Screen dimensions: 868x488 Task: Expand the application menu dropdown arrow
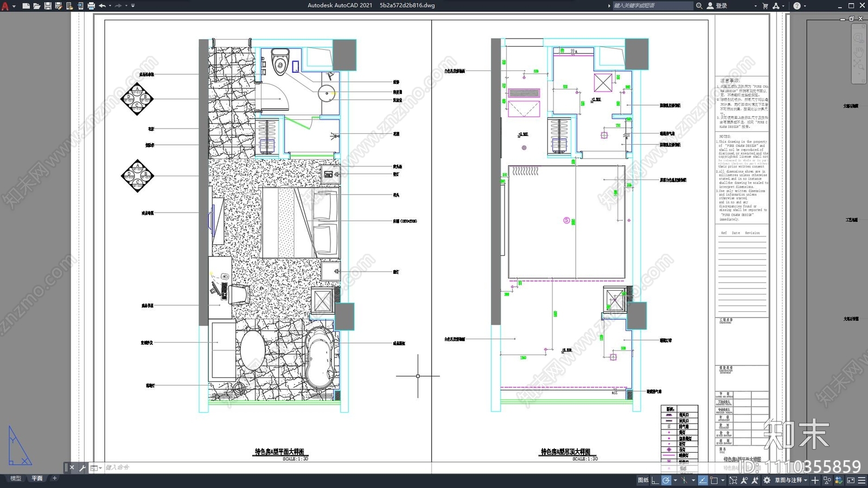14,6
